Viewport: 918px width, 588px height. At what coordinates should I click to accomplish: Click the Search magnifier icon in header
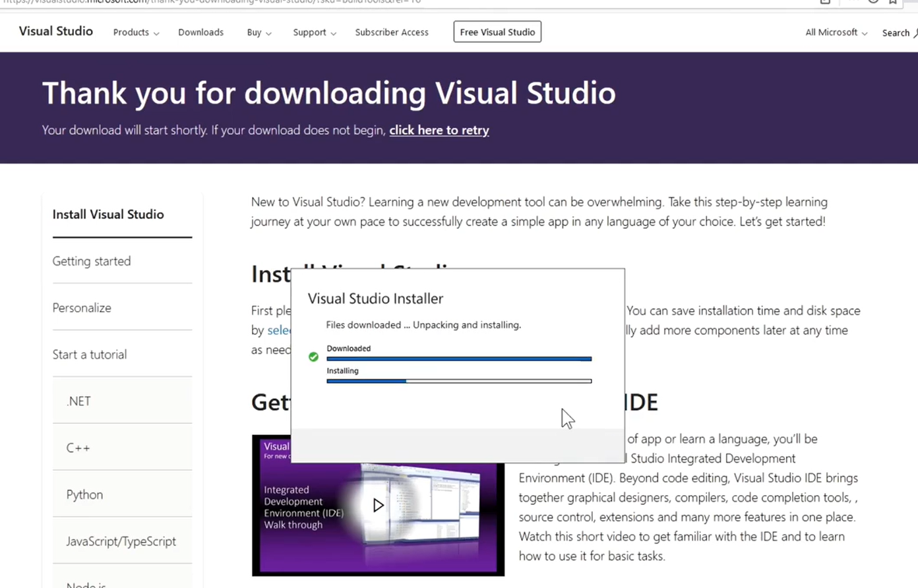[x=915, y=33]
